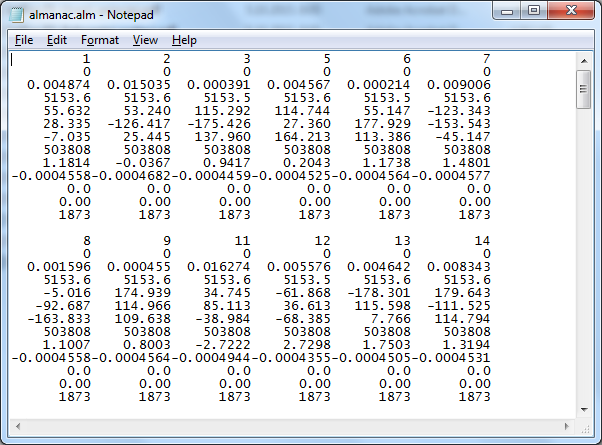Click the value 1.1814
602x445 pixels.
[x=67, y=163]
